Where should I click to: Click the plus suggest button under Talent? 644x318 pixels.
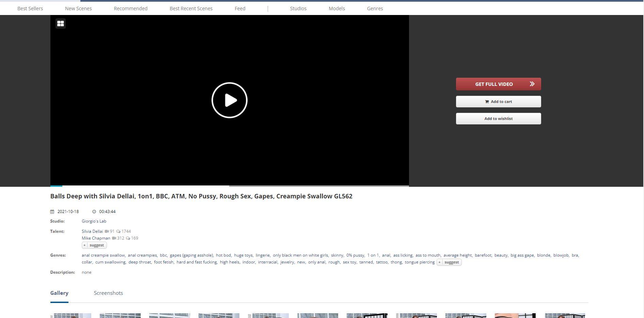94,245
